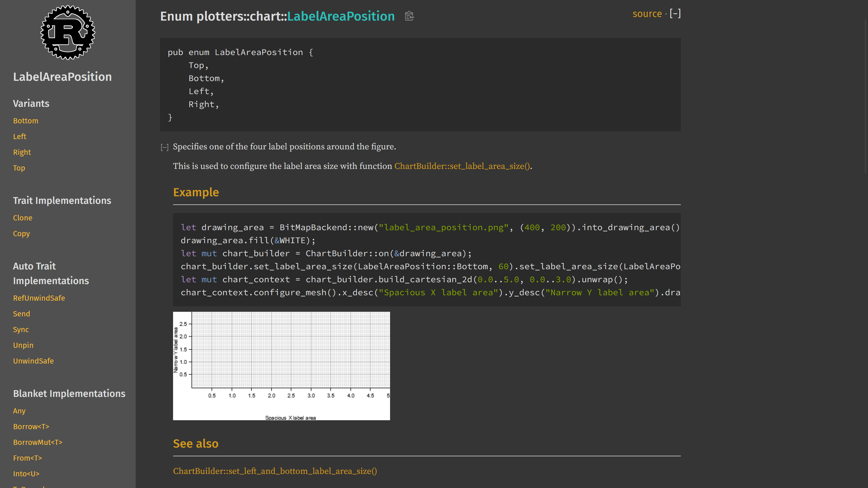Click the See also heading anchor
868x488 pixels.
195,444
